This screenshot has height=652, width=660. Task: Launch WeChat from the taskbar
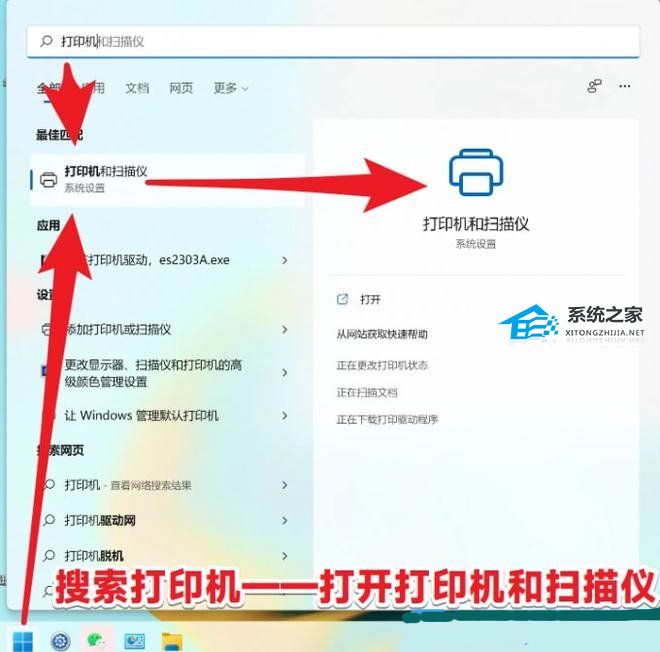click(x=95, y=640)
